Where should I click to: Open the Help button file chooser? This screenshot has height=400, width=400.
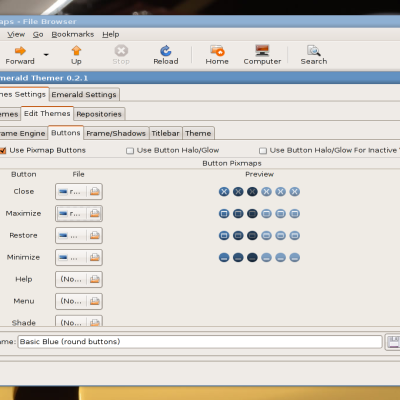tap(79, 279)
